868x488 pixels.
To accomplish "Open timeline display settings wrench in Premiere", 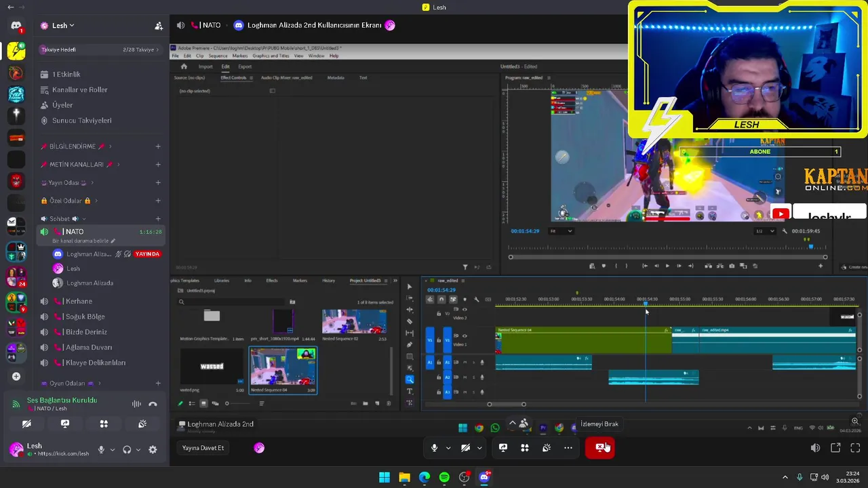I will pyautogui.click(x=476, y=300).
